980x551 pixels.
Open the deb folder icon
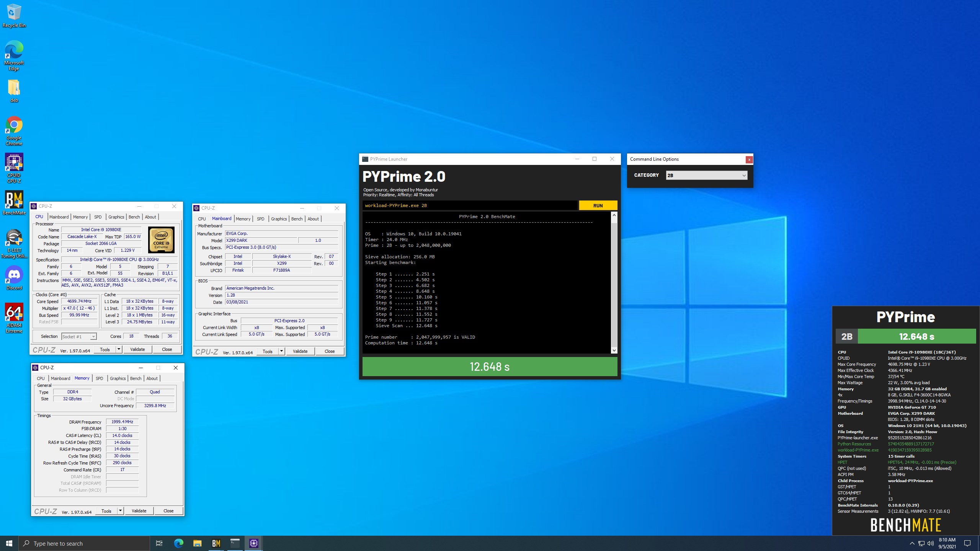pos(14,91)
